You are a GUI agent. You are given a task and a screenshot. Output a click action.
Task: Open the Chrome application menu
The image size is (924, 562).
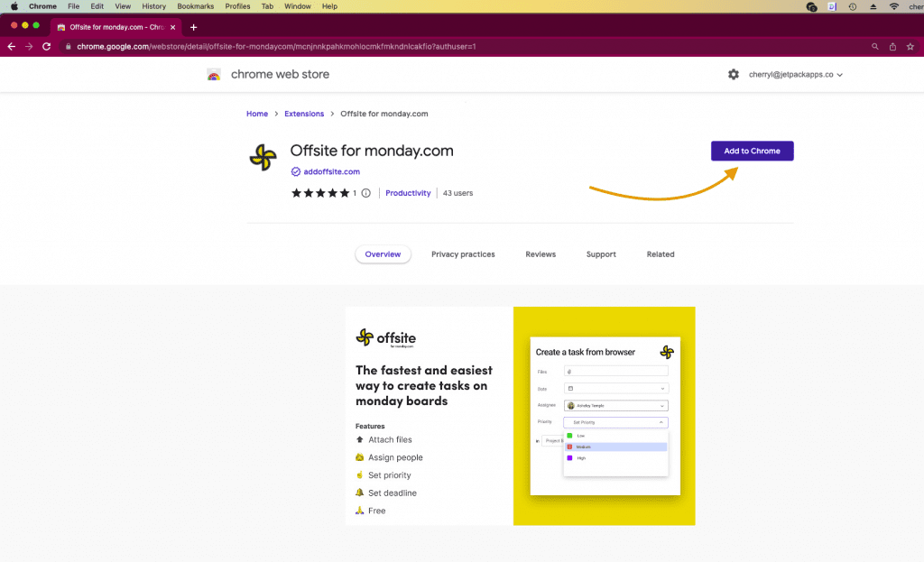coord(42,6)
